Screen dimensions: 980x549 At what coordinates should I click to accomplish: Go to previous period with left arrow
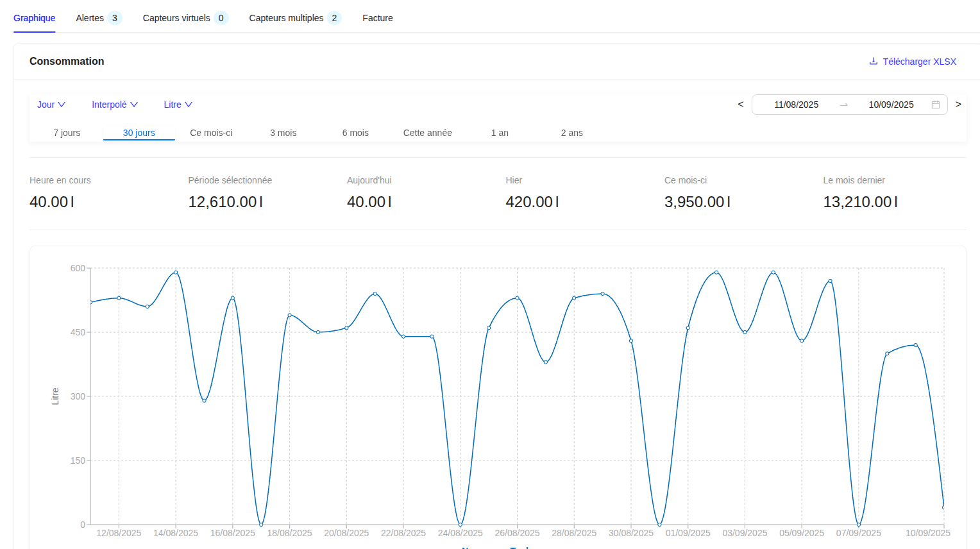click(x=741, y=105)
